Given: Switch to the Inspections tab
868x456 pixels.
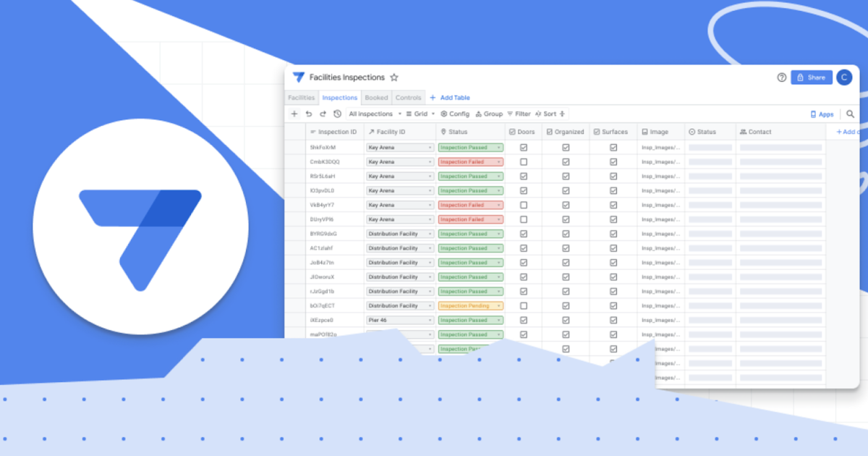Looking at the screenshot, I should click(339, 98).
